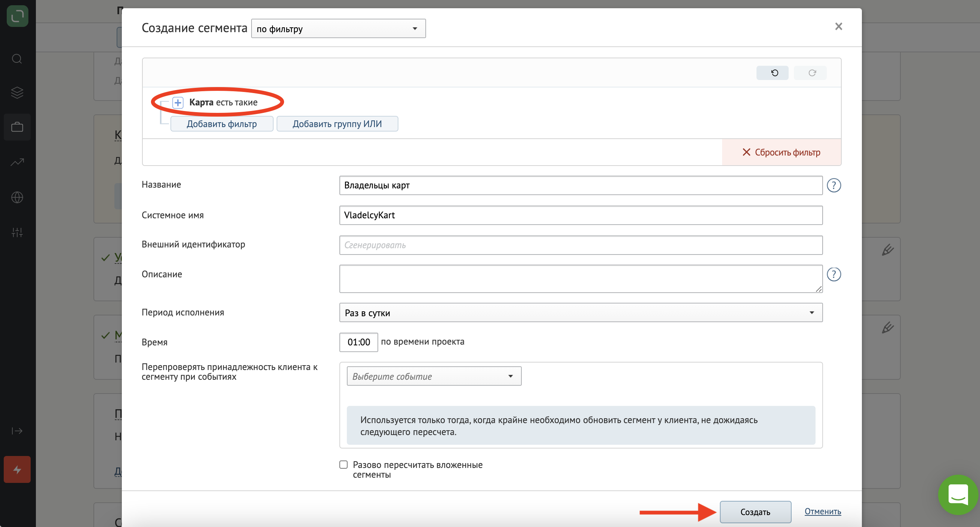Open the Период исполнения dropdown
This screenshot has width=980, height=527.
coord(580,312)
